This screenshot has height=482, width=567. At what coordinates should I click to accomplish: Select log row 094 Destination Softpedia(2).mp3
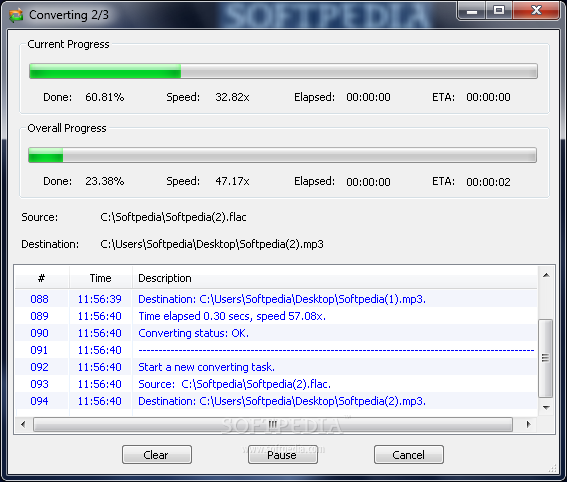276,401
